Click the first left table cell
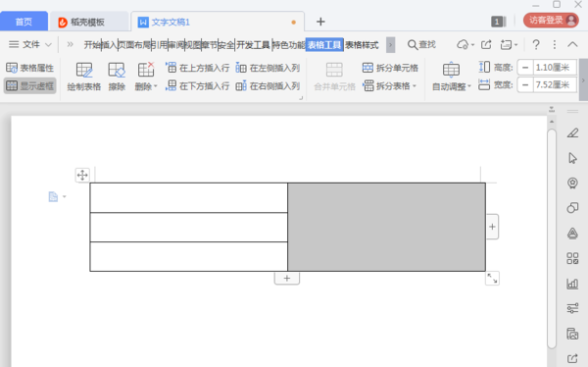Viewport: 588px width, 367px height. click(x=188, y=197)
